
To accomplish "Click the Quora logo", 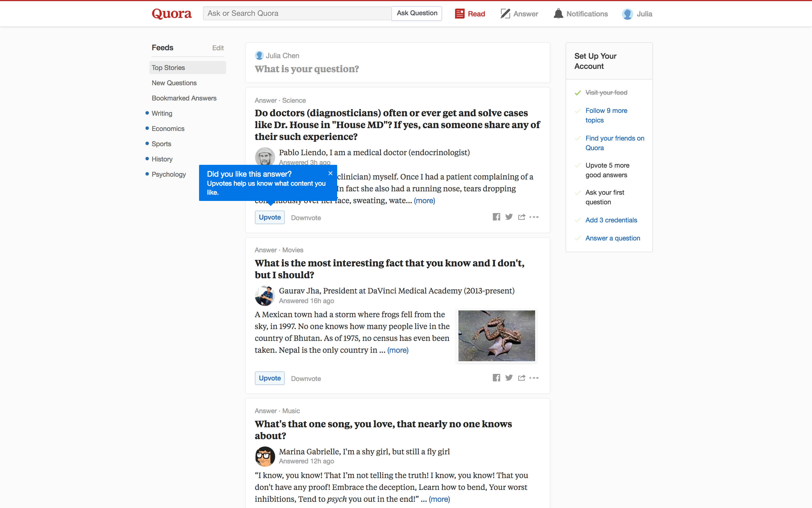I will 171,14.
